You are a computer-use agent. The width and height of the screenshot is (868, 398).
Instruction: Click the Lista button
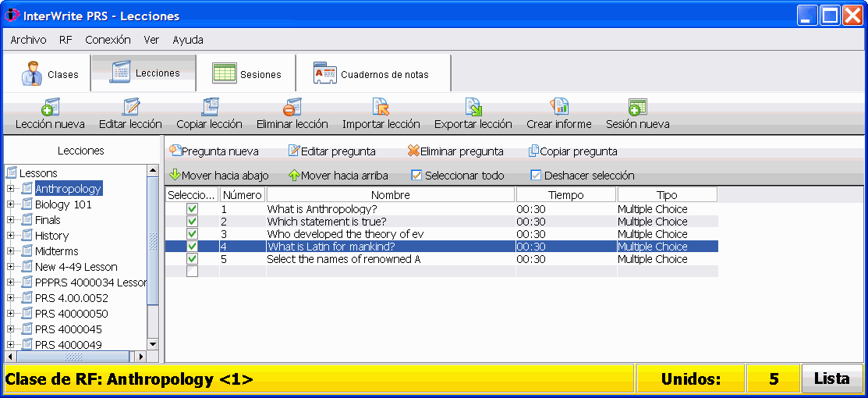pyautogui.click(x=832, y=378)
